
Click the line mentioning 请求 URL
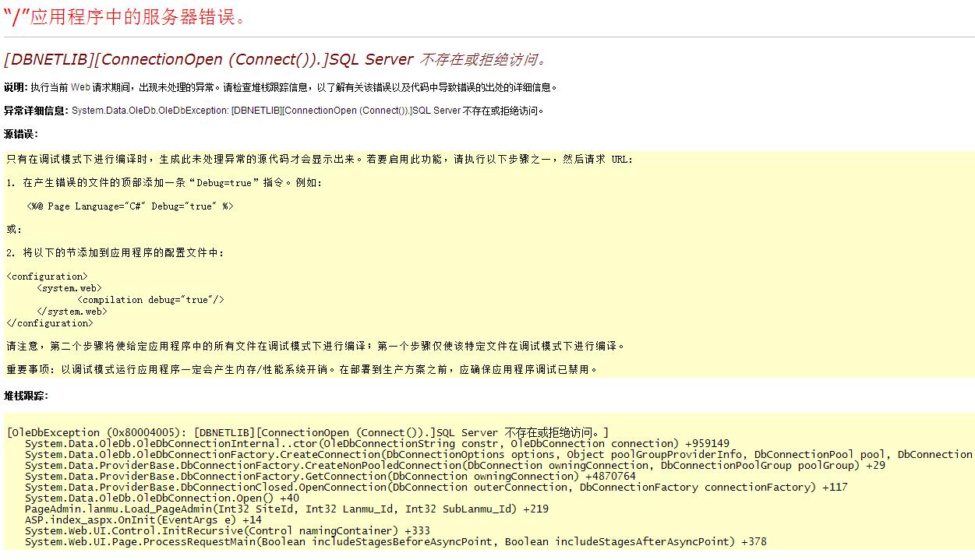pos(320,159)
